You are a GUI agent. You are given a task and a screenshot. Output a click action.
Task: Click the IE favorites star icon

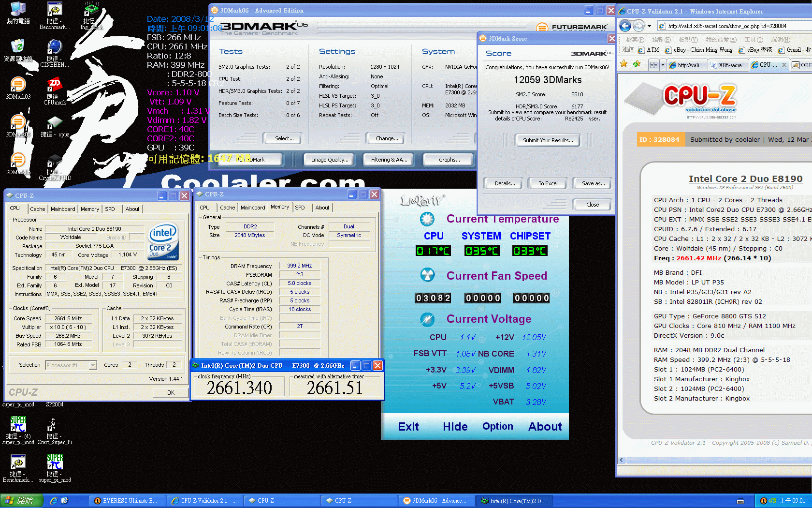pyautogui.click(x=624, y=64)
